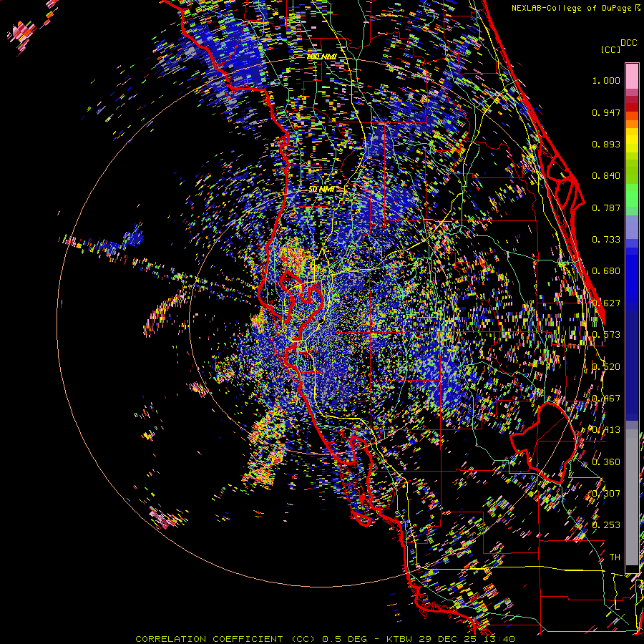Select the 0.733 scale value

point(606,240)
